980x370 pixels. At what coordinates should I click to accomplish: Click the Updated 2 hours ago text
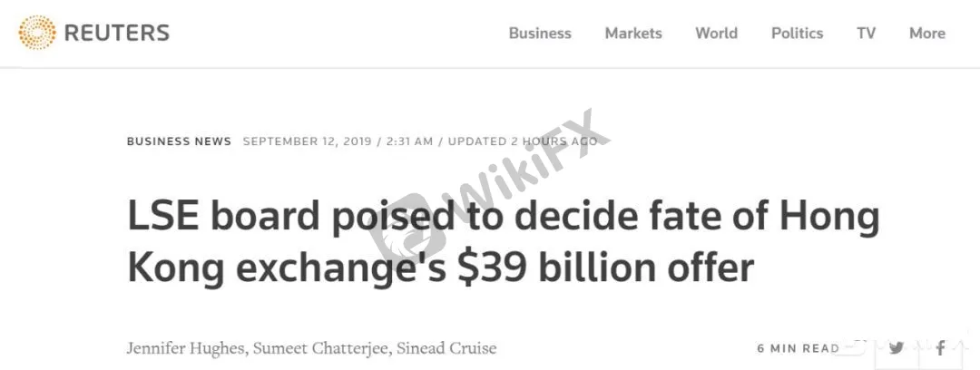coord(523,141)
